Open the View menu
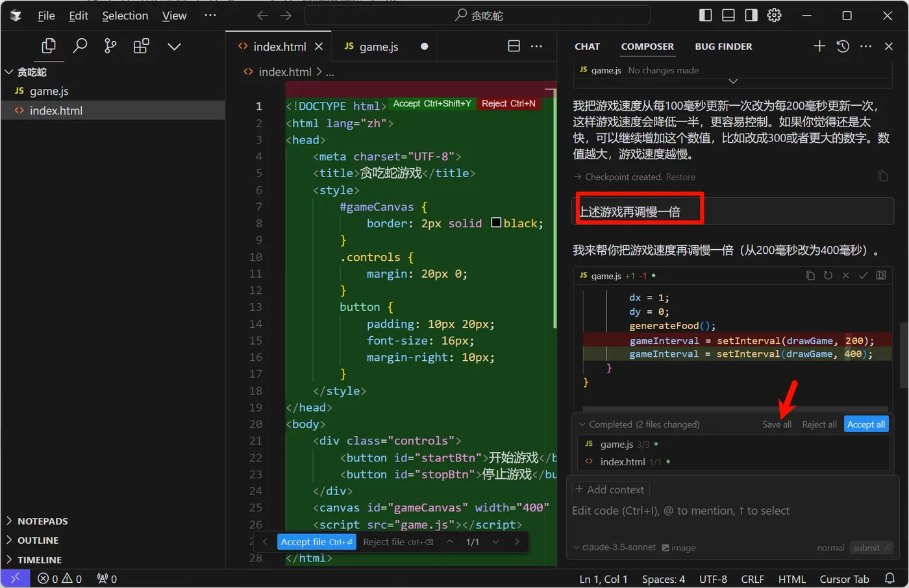 click(174, 16)
